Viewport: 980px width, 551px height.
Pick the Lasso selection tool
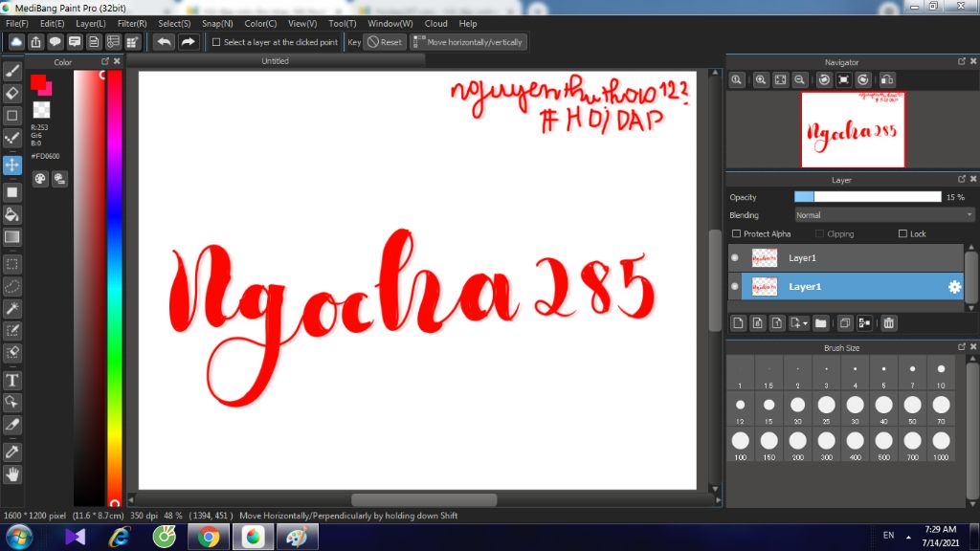[x=11, y=286]
